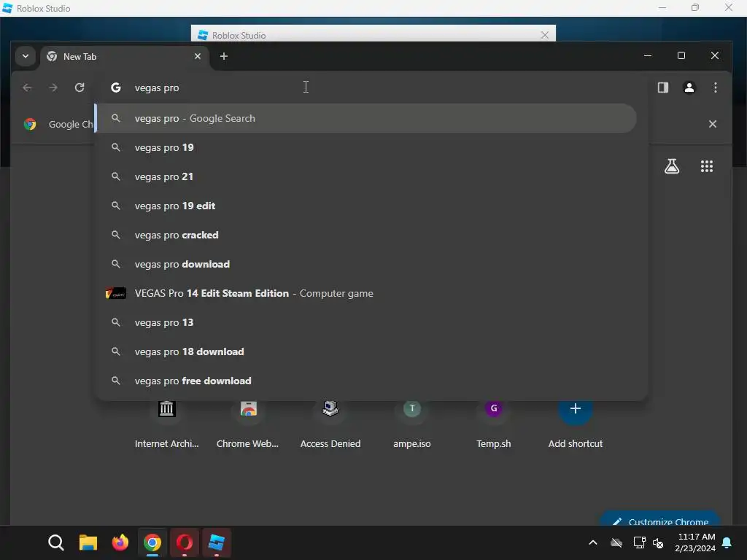
Task: Click the VEGAS Pro 14 thumbnail icon
Action: [x=116, y=293]
